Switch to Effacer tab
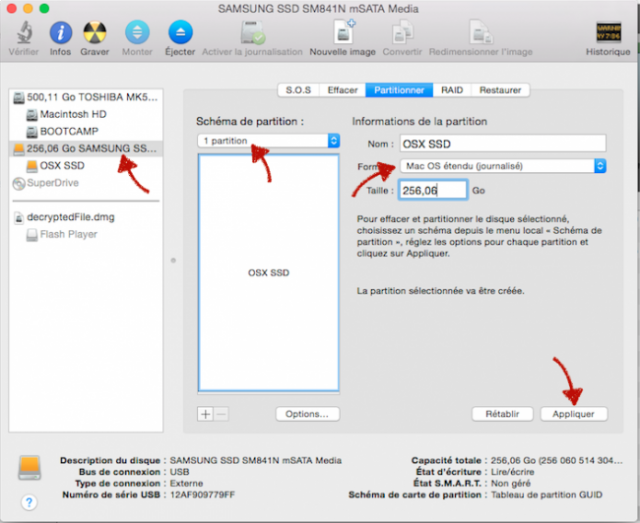The image size is (640, 523). tap(342, 90)
